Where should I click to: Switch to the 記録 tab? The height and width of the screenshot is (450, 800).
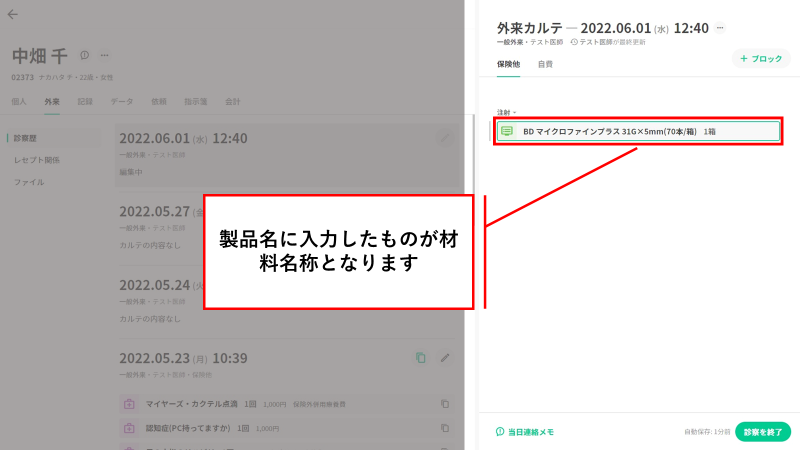(85, 102)
